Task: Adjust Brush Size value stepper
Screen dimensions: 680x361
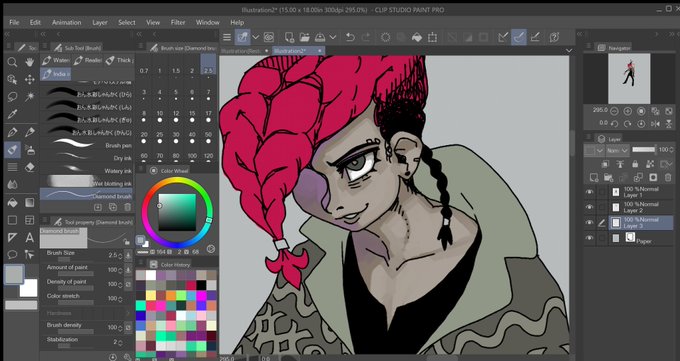Action: tap(120, 256)
